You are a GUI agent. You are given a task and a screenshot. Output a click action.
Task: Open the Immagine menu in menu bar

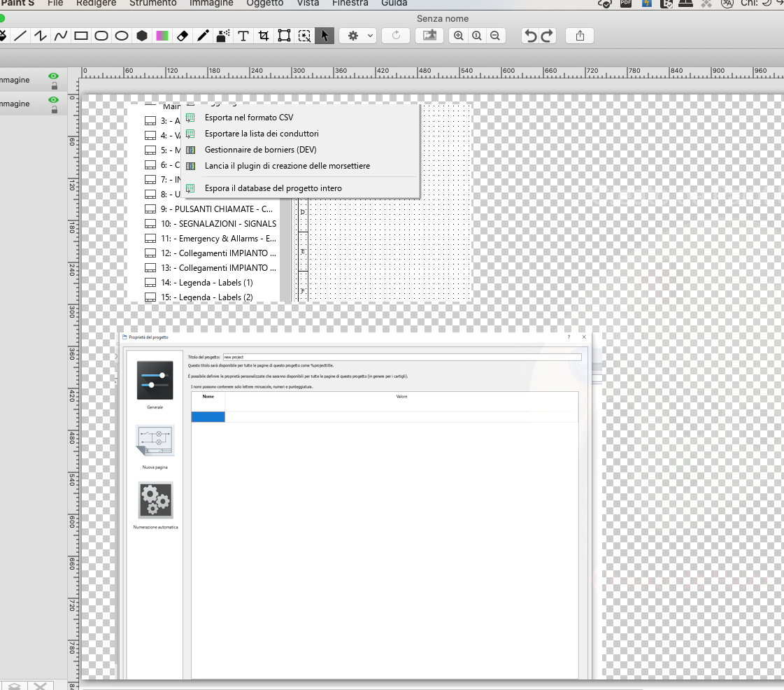click(x=211, y=3)
